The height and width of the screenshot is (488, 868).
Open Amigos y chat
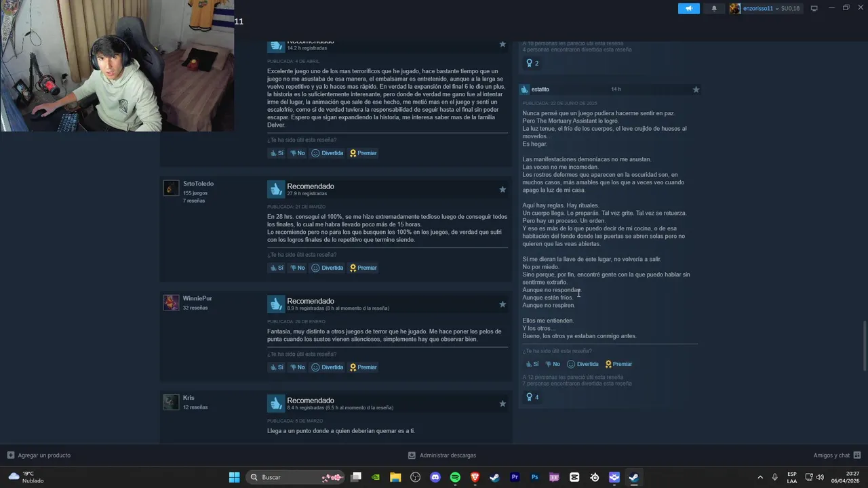pyautogui.click(x=837, y=455)
